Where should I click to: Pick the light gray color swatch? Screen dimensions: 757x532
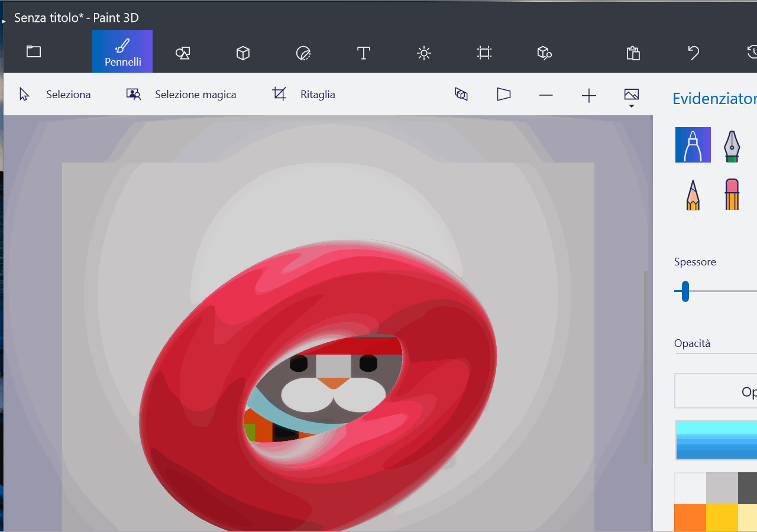point(722,489)
